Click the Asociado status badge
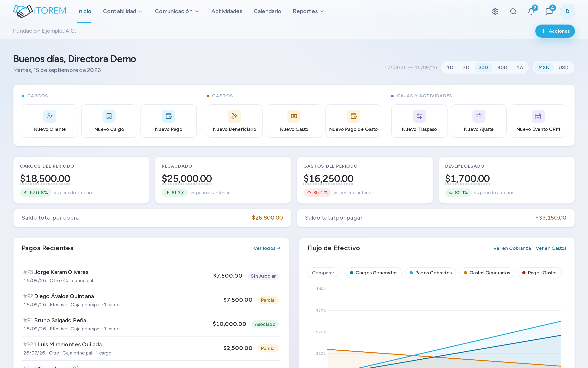The width and height of the screenshot is (588, 368). pos(265,324)
